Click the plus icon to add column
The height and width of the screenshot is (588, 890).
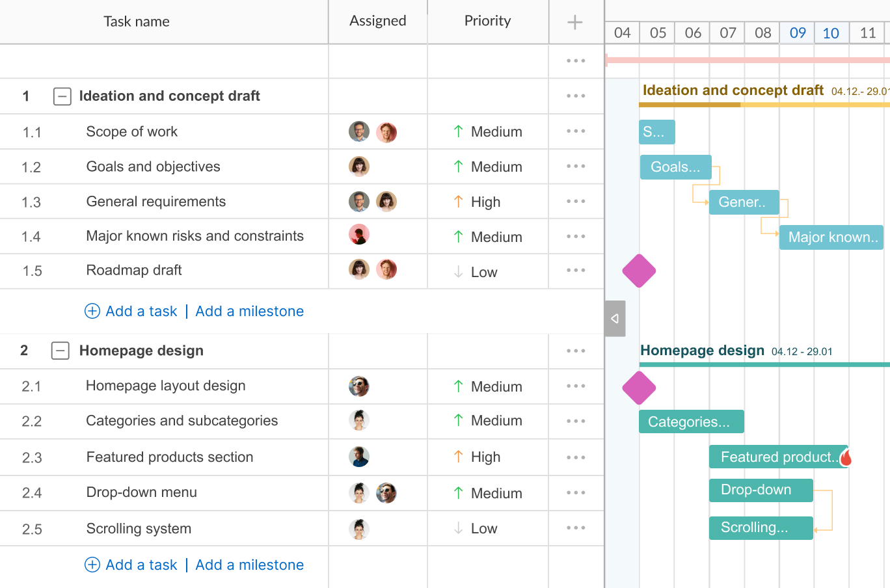click(574, 23)
